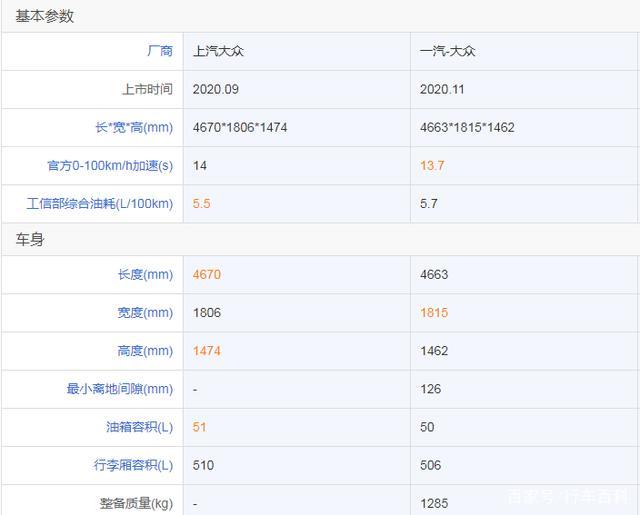Select the trunk volume value 510
Viewport: 640px width, 515px height.
[203, 465]
